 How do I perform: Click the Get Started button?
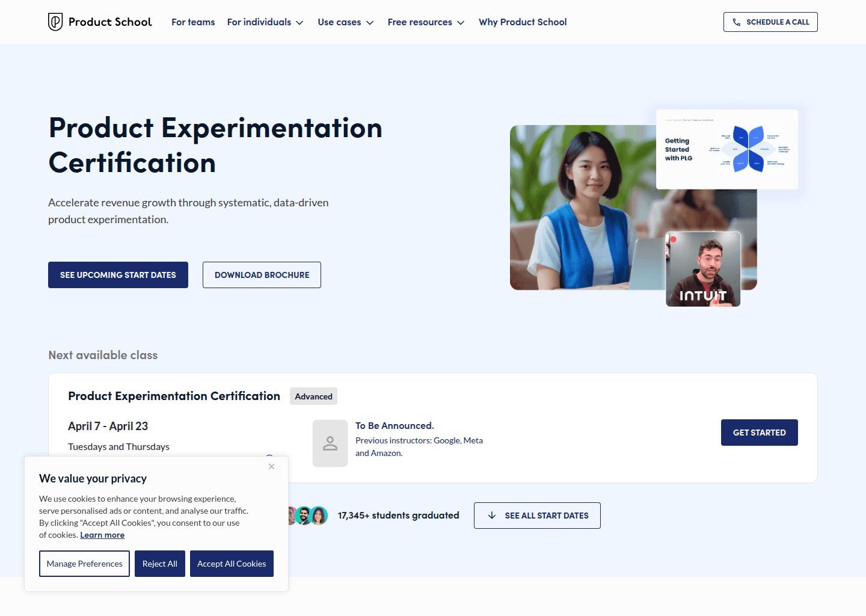759,432
